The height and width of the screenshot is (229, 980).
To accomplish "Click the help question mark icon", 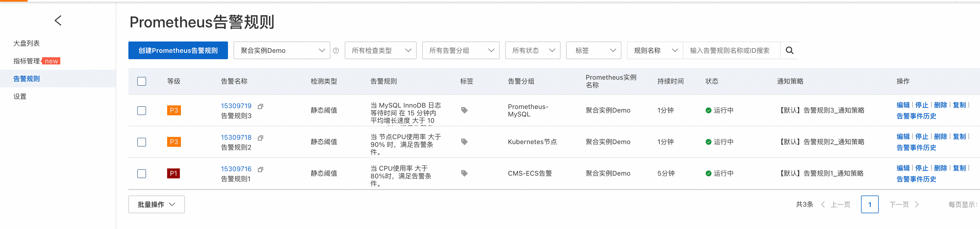I will click(x=336, y=51).
